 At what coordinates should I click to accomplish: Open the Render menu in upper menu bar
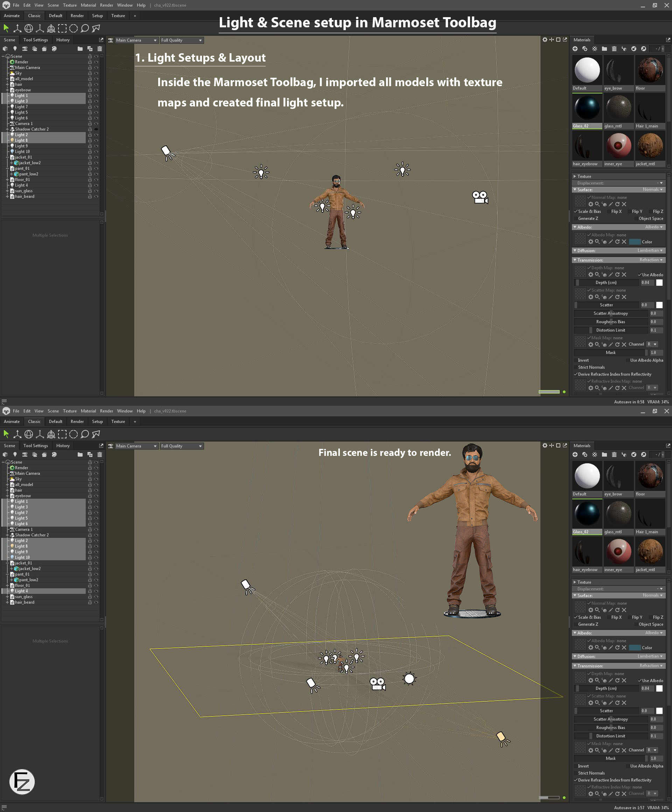click(x=106, y=5)
